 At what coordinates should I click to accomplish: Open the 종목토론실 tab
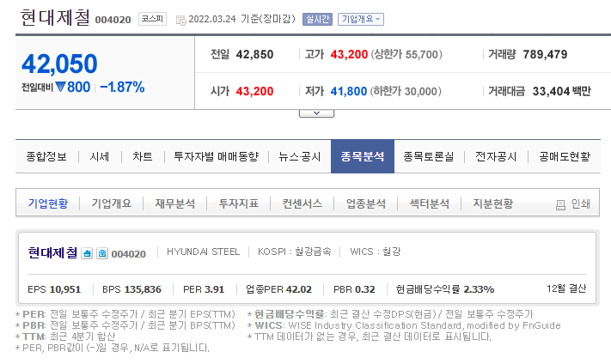(x=429, y=156)
